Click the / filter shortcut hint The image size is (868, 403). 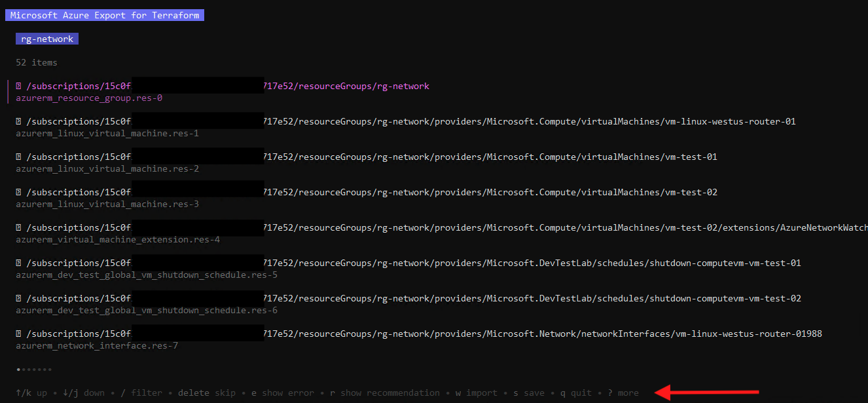tap(141, 393)
